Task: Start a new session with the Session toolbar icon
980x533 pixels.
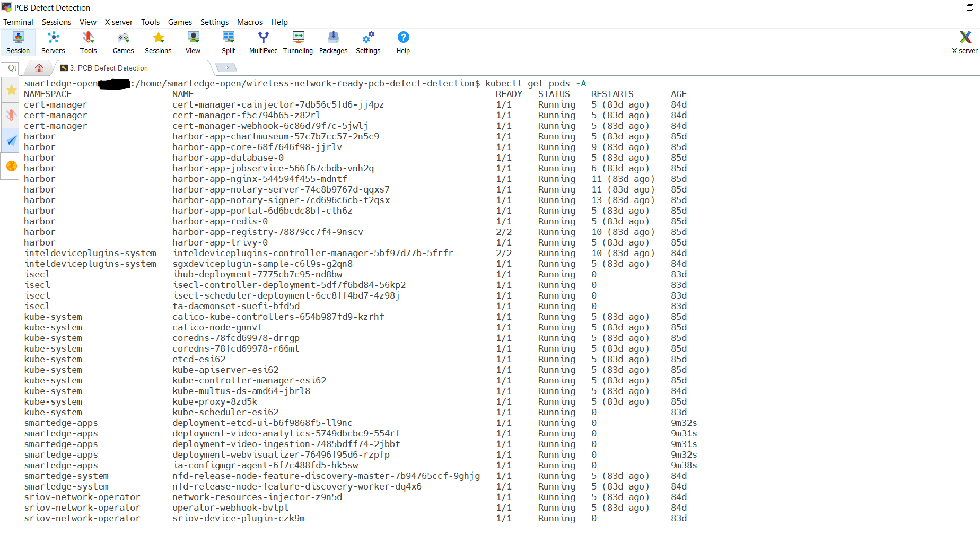Action: point(18,42)
